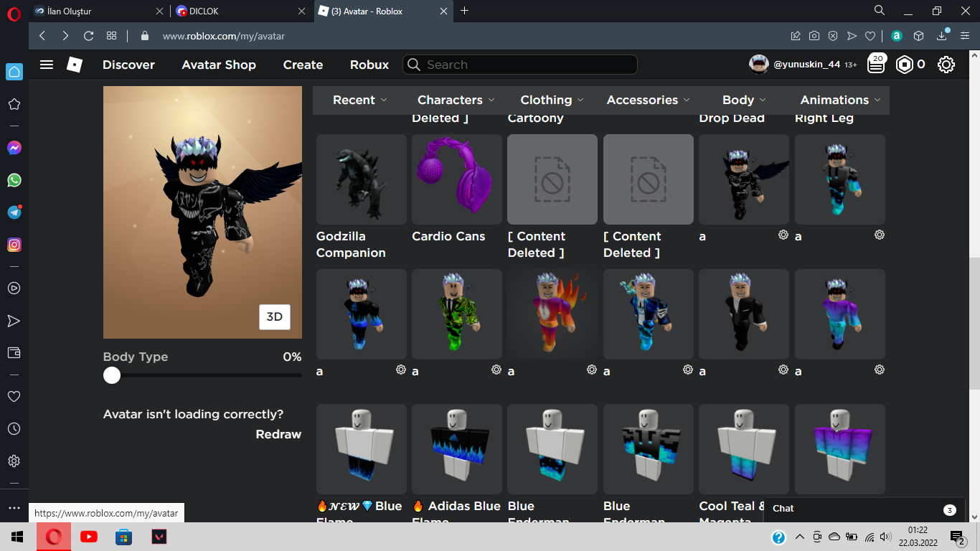Select the purple Cardio Cans thumbnail
The width and height of the screenshot is (980, 551).
[x=457, y=179]
